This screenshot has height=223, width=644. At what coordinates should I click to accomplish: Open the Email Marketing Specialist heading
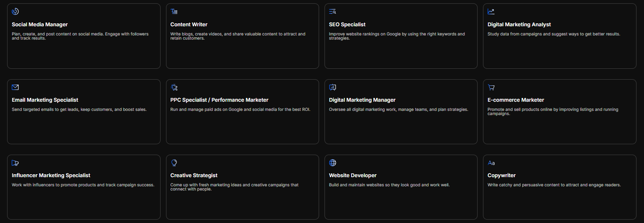45,100
